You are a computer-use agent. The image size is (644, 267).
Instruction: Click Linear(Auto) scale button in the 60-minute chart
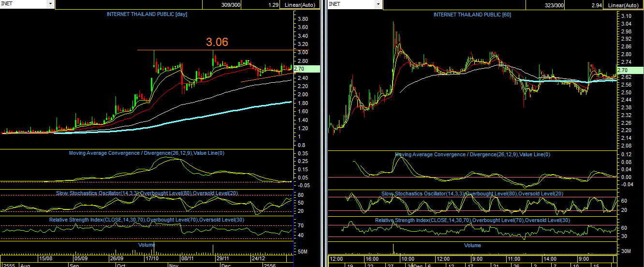point(624,5)
